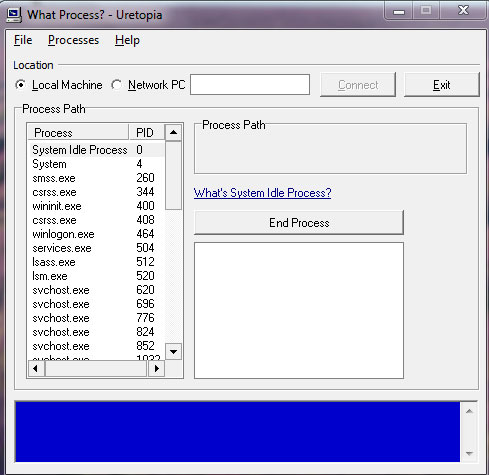Select the Network PC radio button
This screenshot has width=489, height=475.
[116, 85]
